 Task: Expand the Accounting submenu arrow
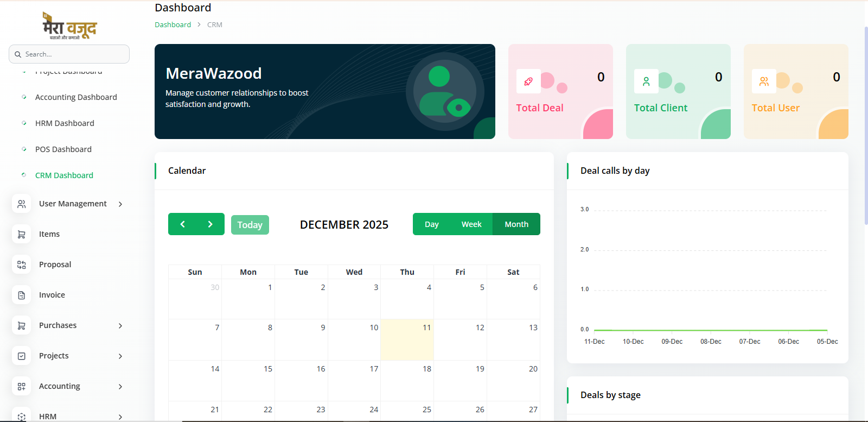pyautogui.click(x=120, y=387)
